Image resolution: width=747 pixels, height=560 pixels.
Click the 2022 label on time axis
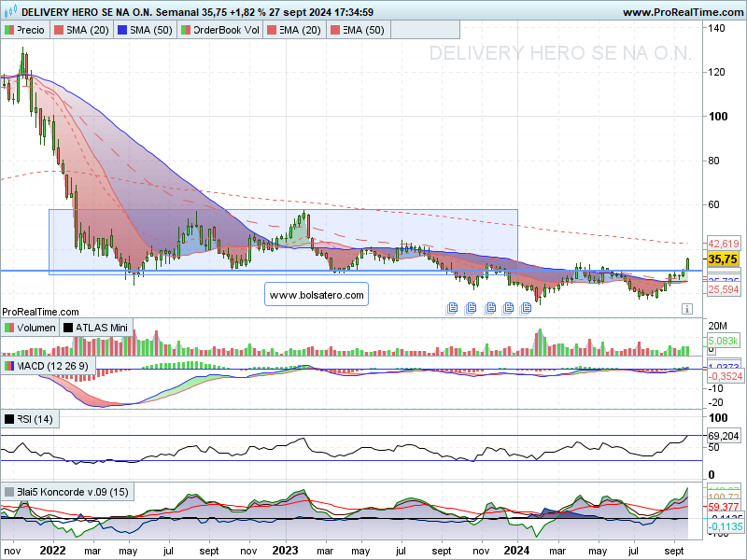[x=52, y=551]
